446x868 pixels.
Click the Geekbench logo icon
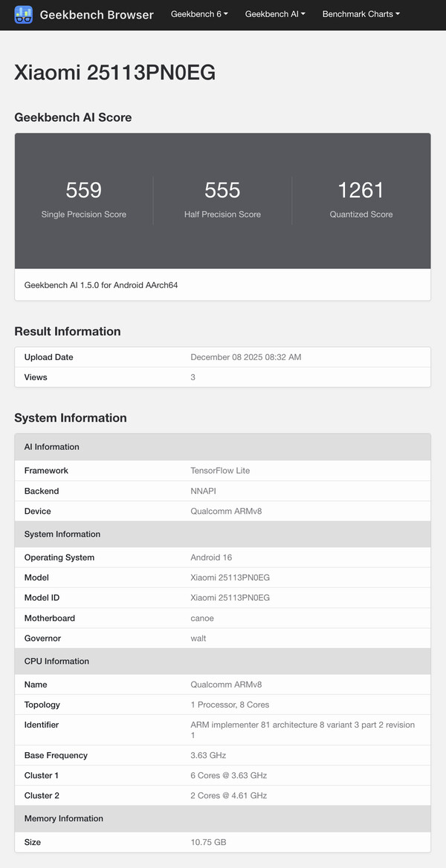tap(24, 14)
